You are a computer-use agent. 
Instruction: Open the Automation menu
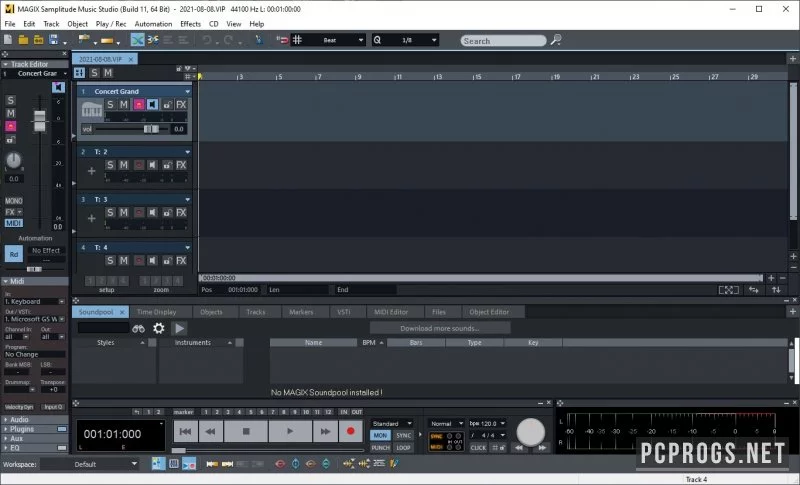click(x=153, y=23)
